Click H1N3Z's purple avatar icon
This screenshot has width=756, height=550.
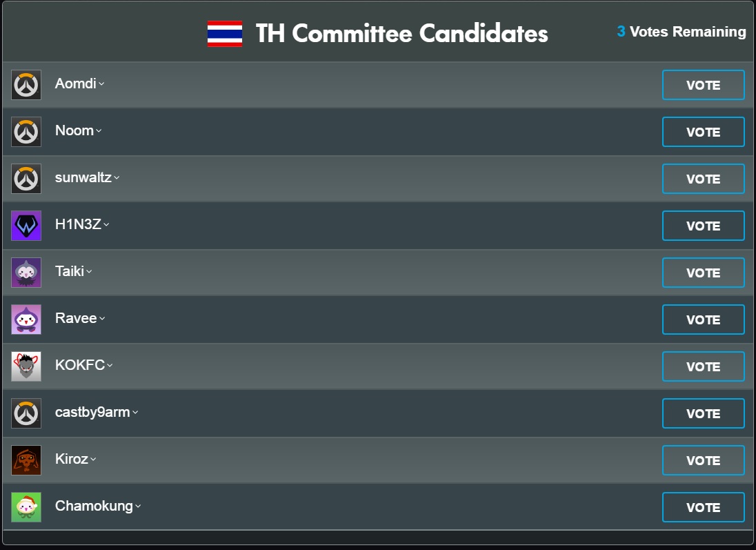tap(26, 226)
